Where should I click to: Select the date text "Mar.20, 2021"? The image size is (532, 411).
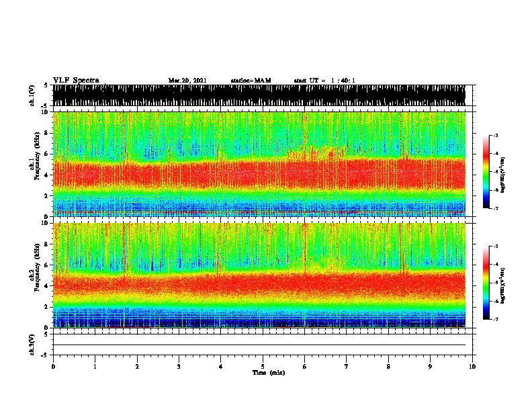[187, 81]
